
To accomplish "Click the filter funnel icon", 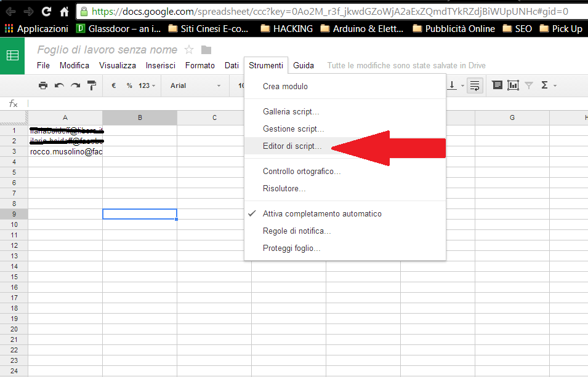I will coord(529,85).
